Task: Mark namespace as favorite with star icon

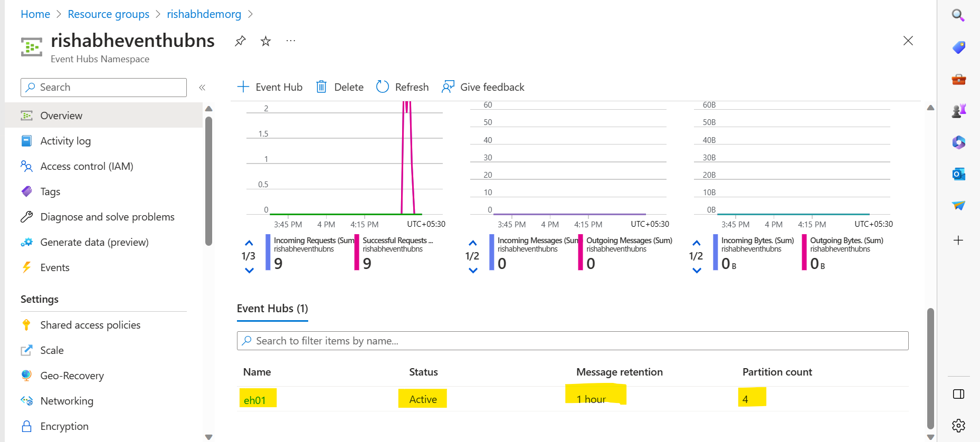Action: (265, 41)
